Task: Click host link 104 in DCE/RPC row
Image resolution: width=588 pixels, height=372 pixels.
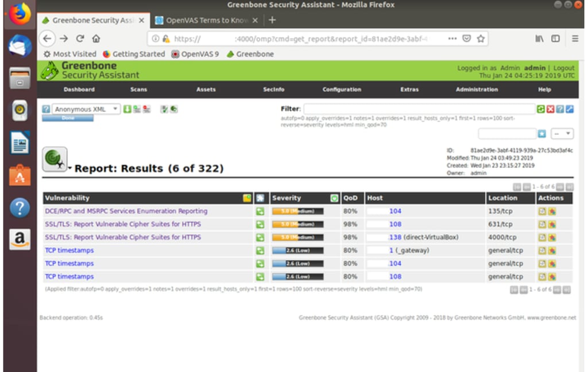Action: [395, 211]
